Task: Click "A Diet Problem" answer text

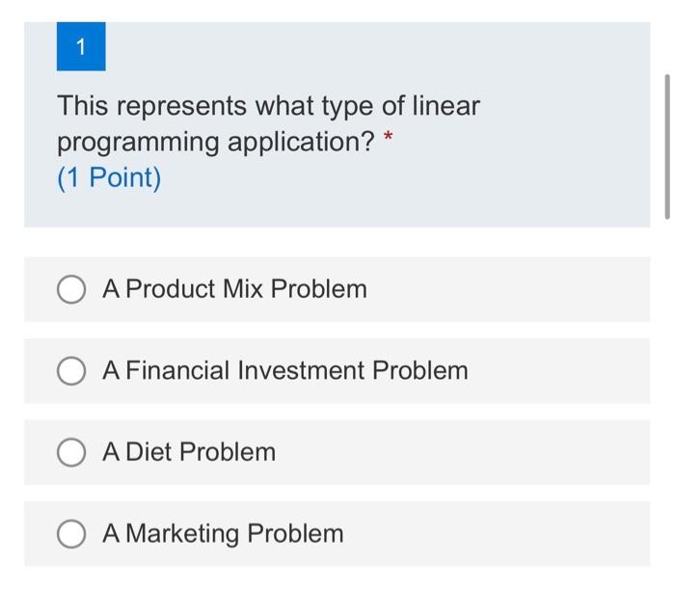Action: pyautogui.click(x=189, y=452)
